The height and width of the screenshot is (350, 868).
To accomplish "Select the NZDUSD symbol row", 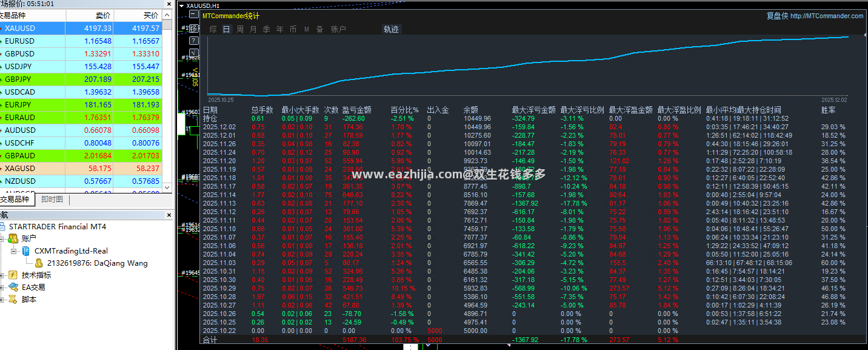I will coord(81,181).
